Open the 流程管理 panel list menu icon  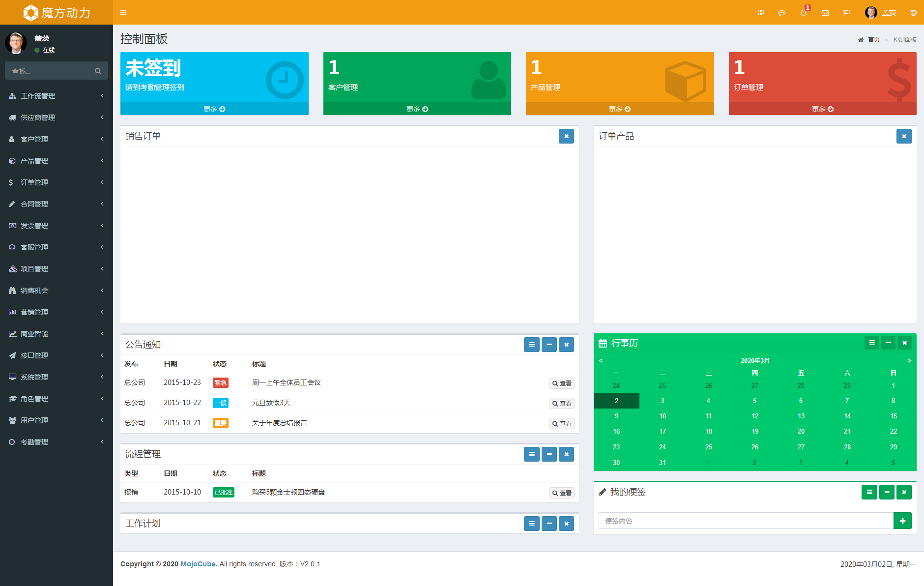pos(532,454)
